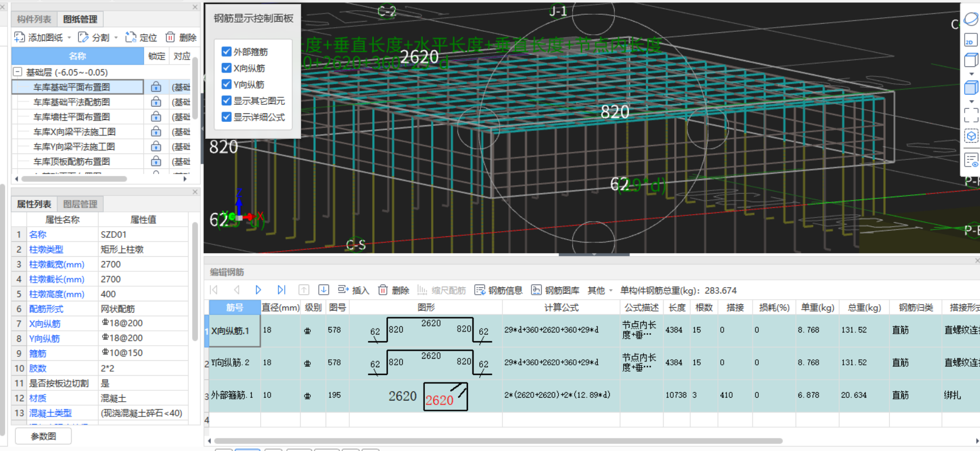Click the 2620 red dimension in stirrup shape
The width and height of the screenshot is (980, 451).
coord(440,400)
